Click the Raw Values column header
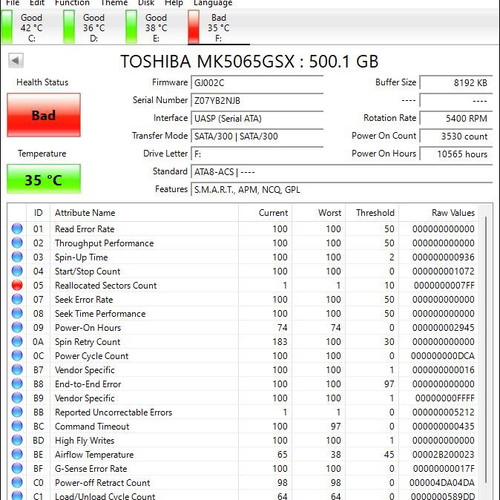Image resolution: width=500 pixels, height=500 pixels. tap(439, 213)
